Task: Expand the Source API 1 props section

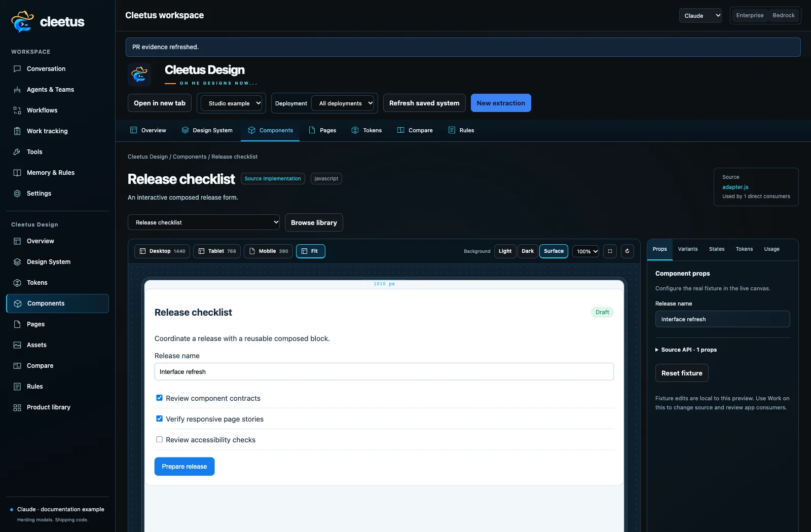Action: pyautogui.click(x=686, y=350)
